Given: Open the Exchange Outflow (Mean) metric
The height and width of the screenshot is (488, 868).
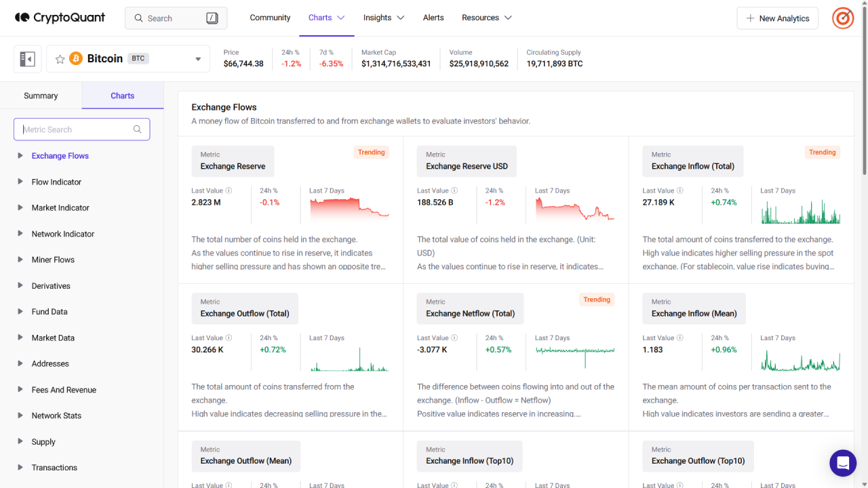Looking at the screenshot, I should coord(245,455).
